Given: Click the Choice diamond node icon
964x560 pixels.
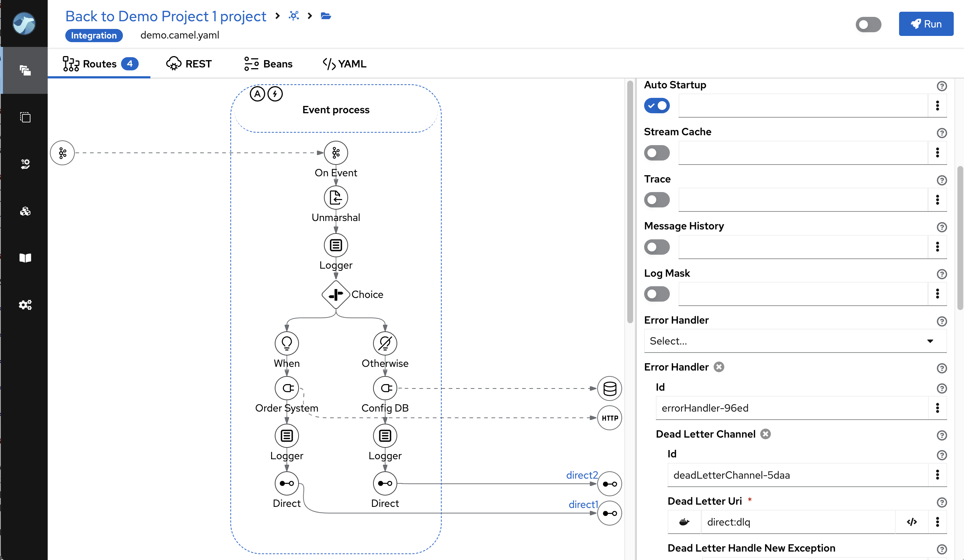Looking at the screenshot, I should point(336,294).
